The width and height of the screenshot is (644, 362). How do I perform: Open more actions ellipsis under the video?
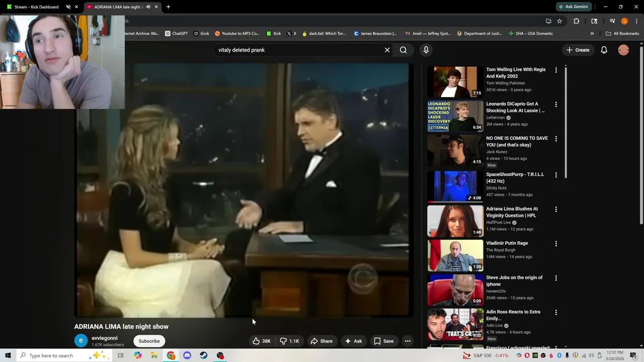408,341
